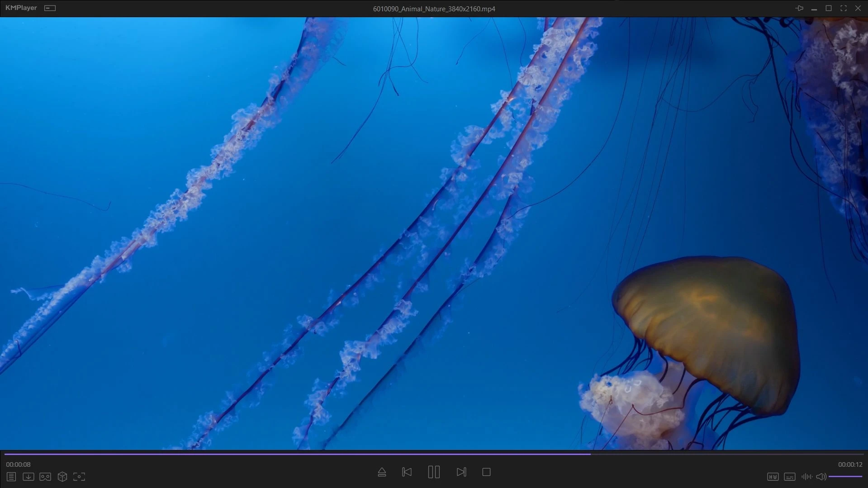
Task: Open the 3D cube settings icon
Action: 62,477
